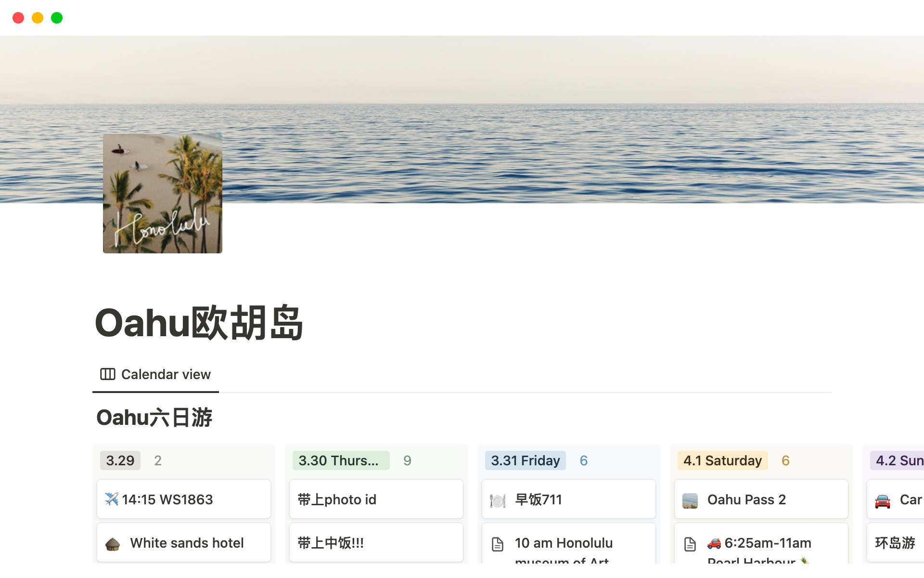The width and height of the screenshot is (924, 578).
Task: Open the 10 am Honolulu museum card
Action: click(x=569, y=543)
